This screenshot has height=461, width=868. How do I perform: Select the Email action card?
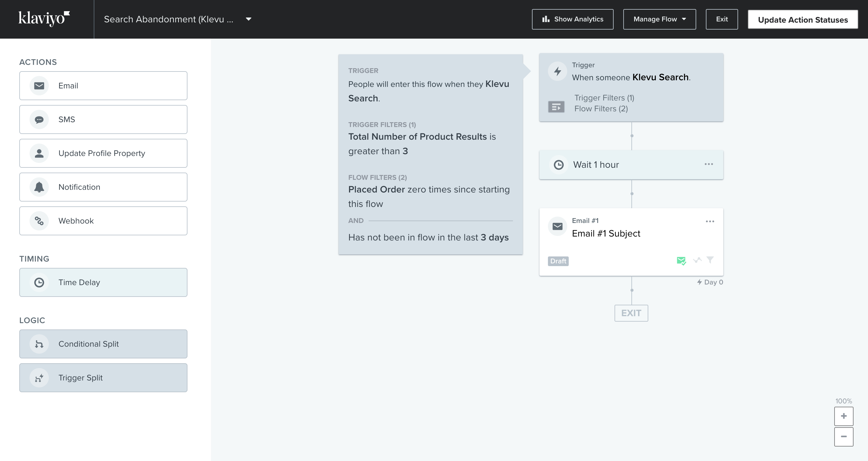(x=103, y=86)
